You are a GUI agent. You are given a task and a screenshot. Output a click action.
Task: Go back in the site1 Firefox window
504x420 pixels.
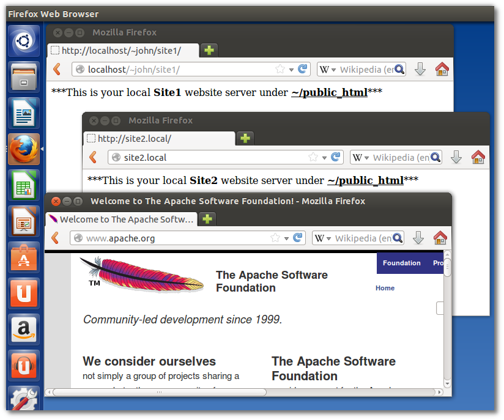click(57, 69)
